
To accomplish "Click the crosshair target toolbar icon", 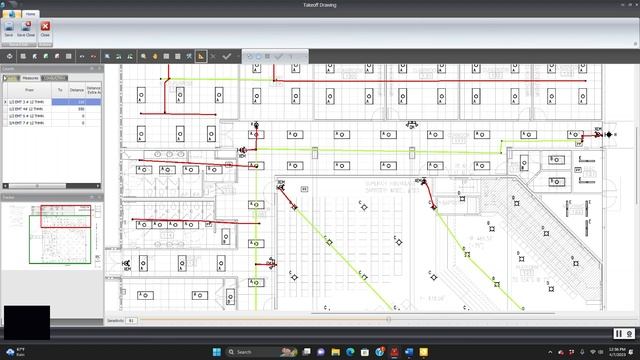I will [x=9, y=56].
